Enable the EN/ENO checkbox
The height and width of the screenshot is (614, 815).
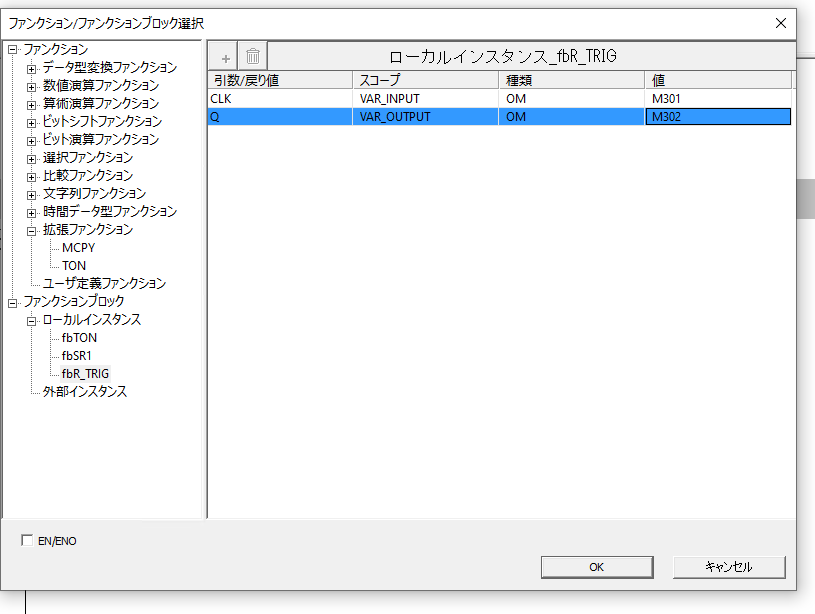click(27, 541)
